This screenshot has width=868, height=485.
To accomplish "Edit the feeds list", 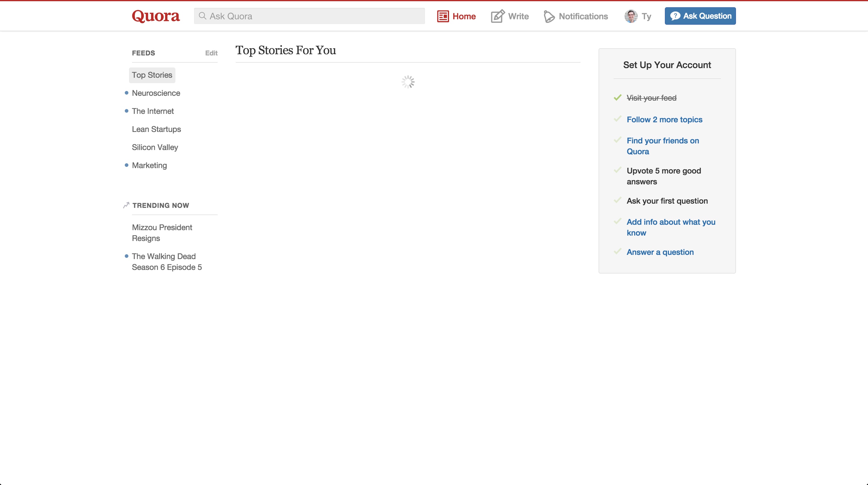I will click(211, 53).
